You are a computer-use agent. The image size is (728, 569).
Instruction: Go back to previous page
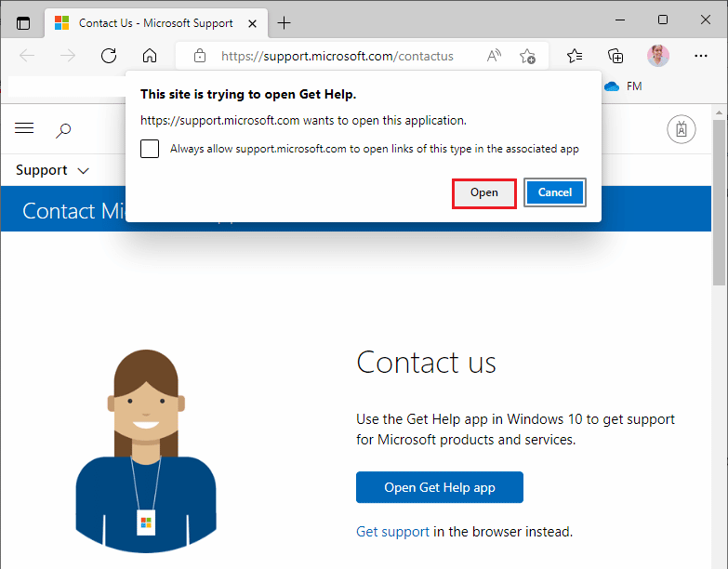point(27,56)
